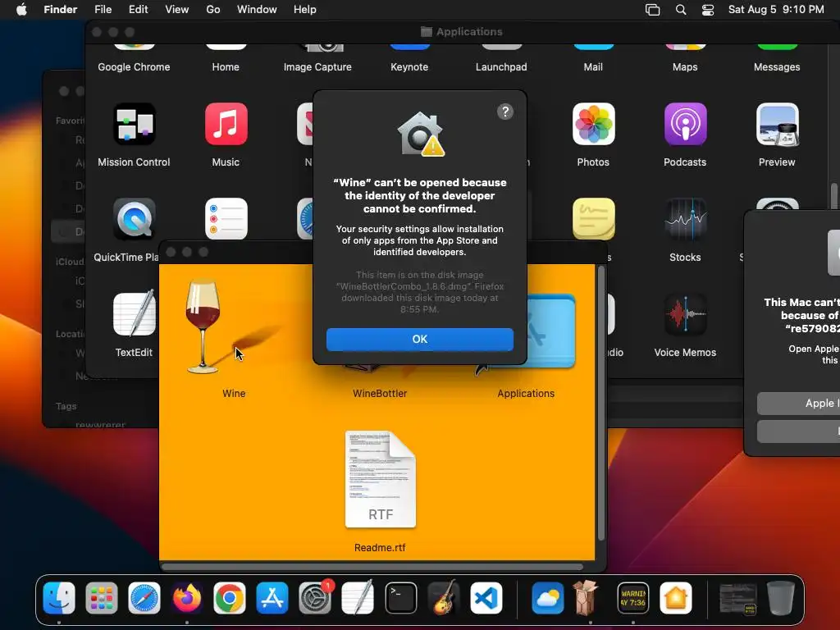The image size is (840, 630).
Task: Open the Stocks app icon
Action: point(685,218)
